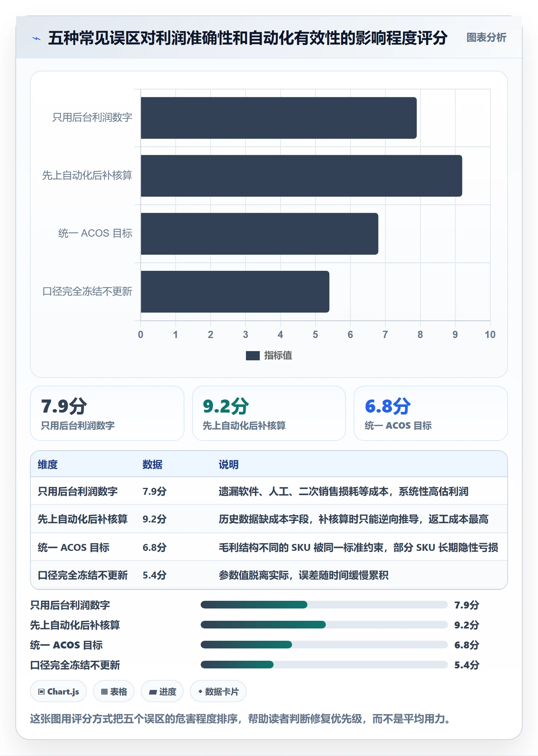Image resolution: width=538 pixels, height=756 pixels.
Task: Open the 7.9分 data card
Action: 107,413
